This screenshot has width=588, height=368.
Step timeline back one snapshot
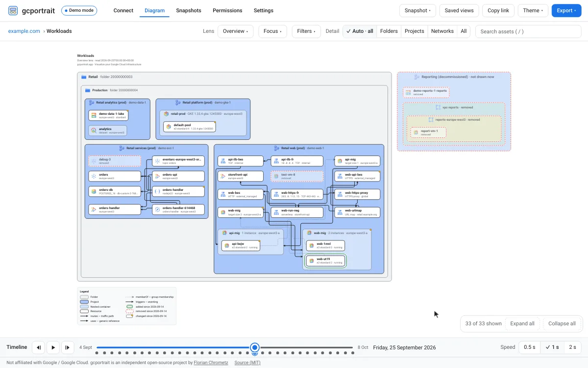(38, 347)
